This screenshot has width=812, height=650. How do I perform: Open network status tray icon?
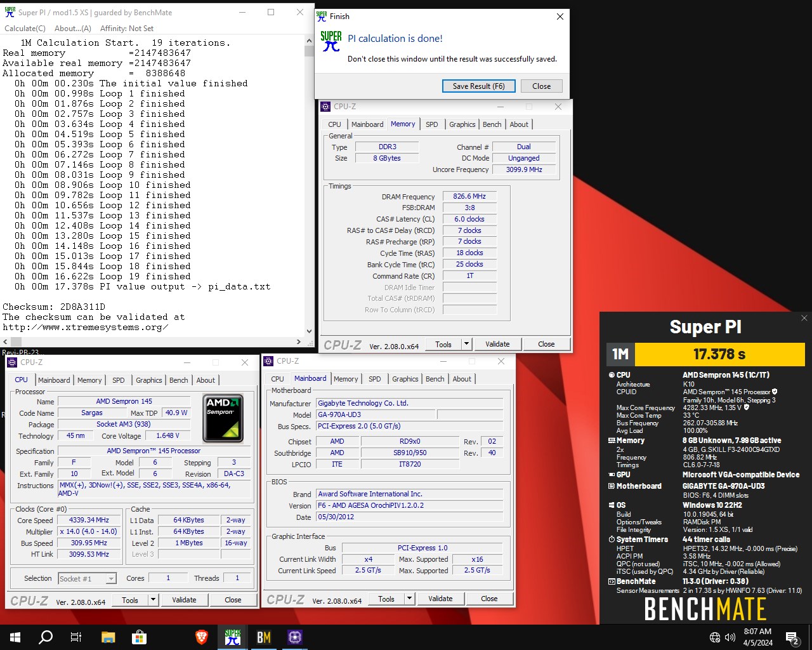coord(715,637)
